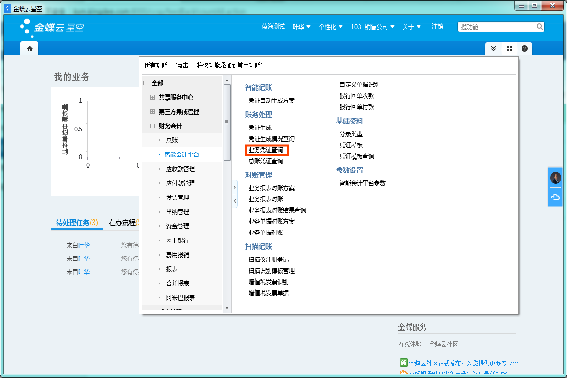Click the tree scrollbar down arrow

pos(227,308)
